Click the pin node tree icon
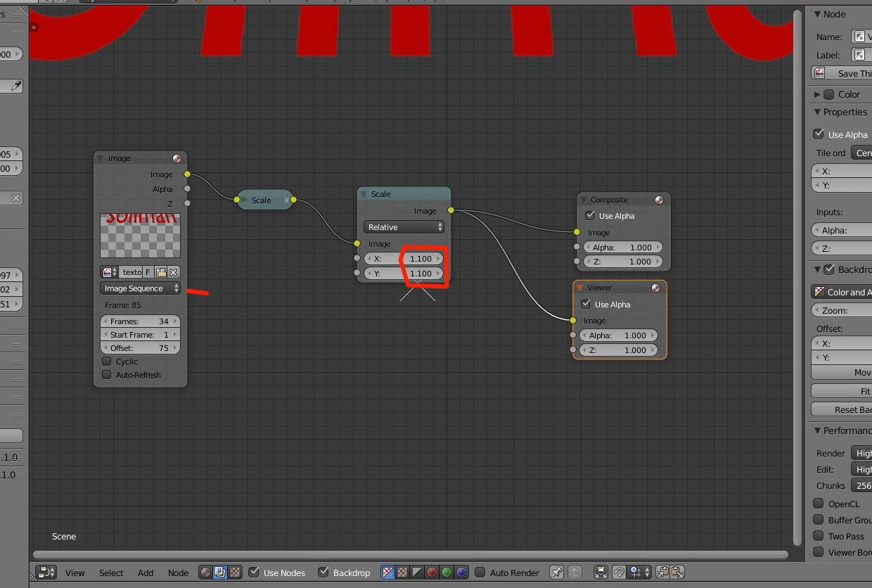Image resolution: width=872 pixels, height=588 pixels. (x=556, y=573)
